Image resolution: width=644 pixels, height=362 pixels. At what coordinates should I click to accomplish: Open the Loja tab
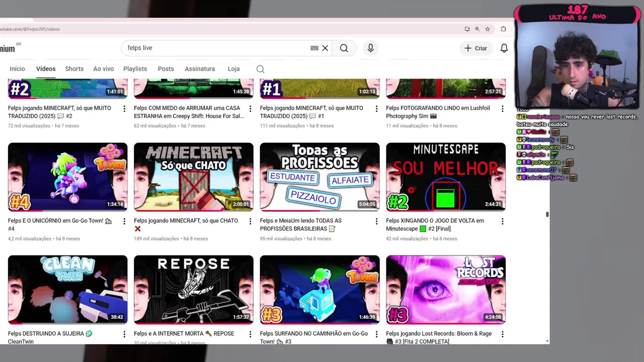[x=233, y=69]
